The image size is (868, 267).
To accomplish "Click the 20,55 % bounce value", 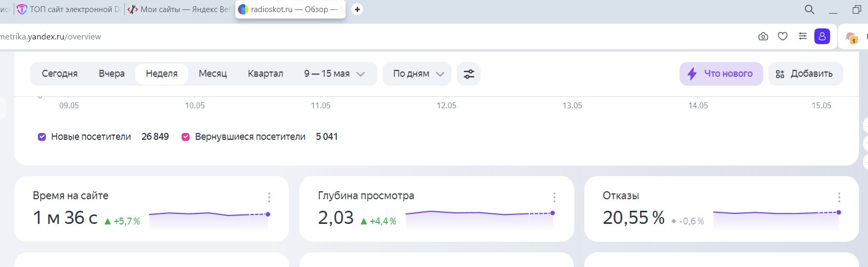I will [634, 218].
